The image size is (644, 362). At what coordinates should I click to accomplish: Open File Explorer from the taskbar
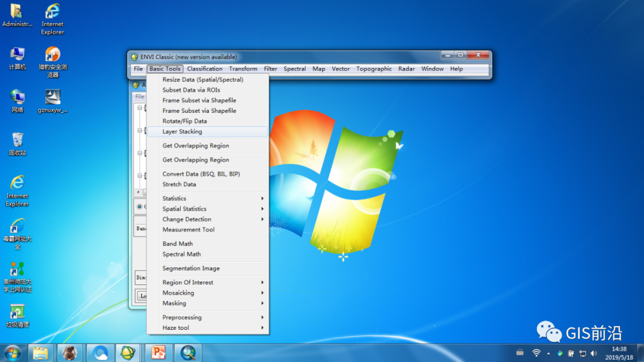pos(41,353)
